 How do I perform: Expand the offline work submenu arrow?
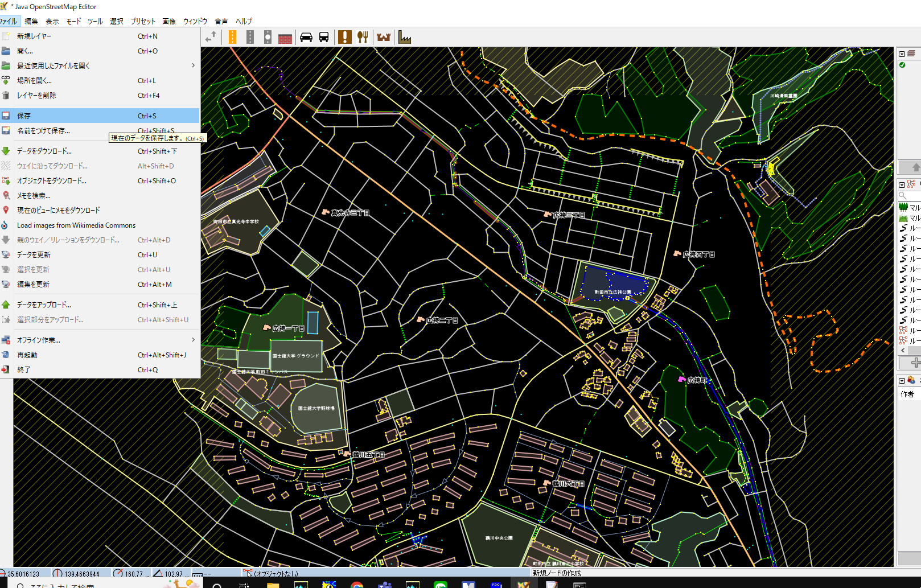tap(193, 340)
